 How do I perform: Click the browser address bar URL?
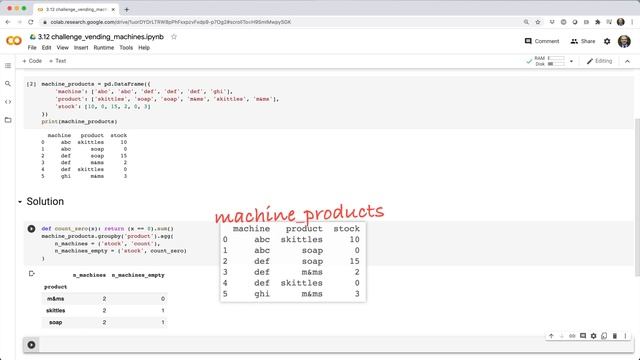click(171, 22)
